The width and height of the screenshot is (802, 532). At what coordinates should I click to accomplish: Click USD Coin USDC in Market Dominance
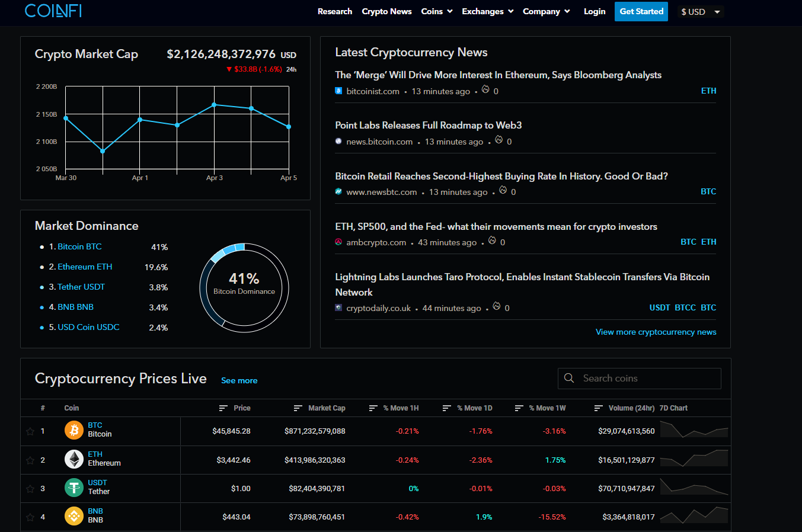[88, 327]
